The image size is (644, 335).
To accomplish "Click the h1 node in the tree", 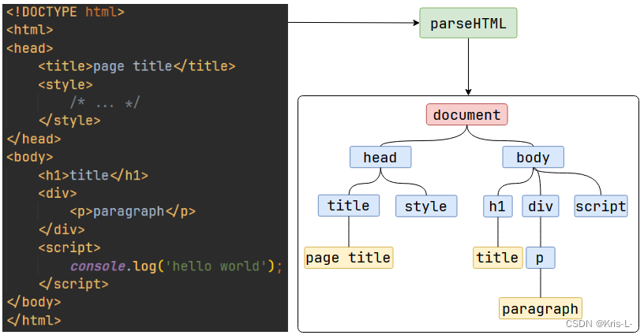I will click(x=497, y=207).
